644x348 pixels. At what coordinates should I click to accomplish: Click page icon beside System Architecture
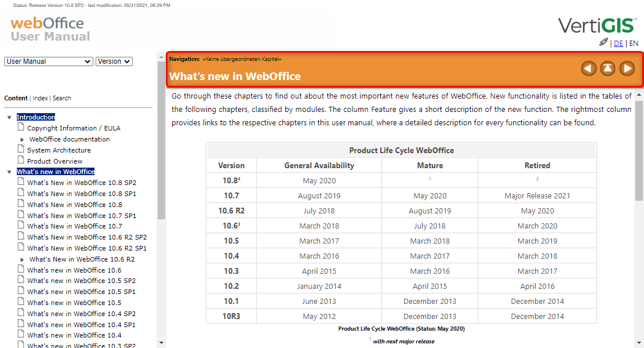click(21, 149)
